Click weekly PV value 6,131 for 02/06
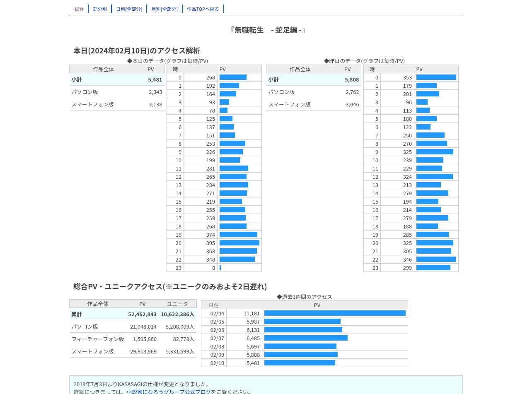This screenshot has width=532, height=394. (253, 330)
